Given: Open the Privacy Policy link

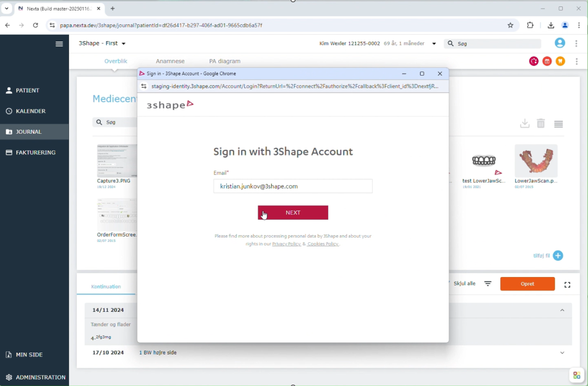Looking at the screenshot, I should (286, 244).
